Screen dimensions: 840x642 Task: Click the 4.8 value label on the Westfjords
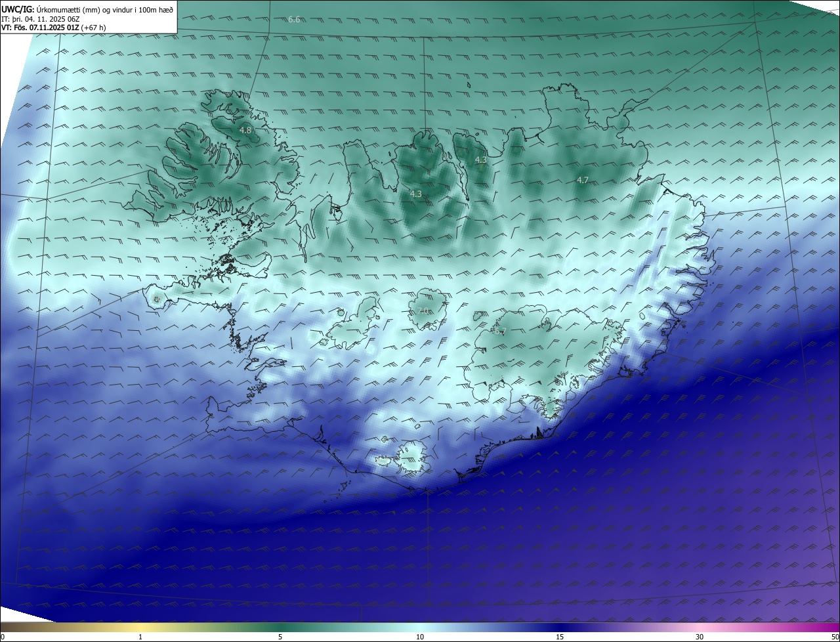point(245,131)
